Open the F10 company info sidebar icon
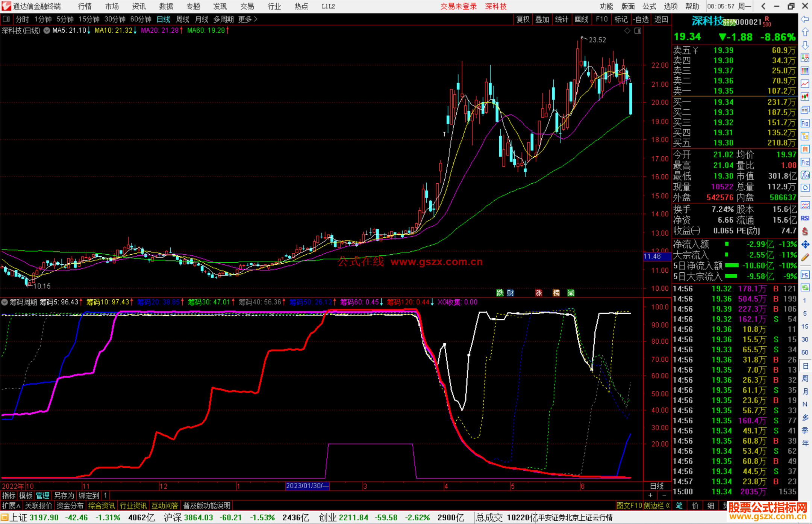This screenshot has width=812, height=524. point(805,123)
